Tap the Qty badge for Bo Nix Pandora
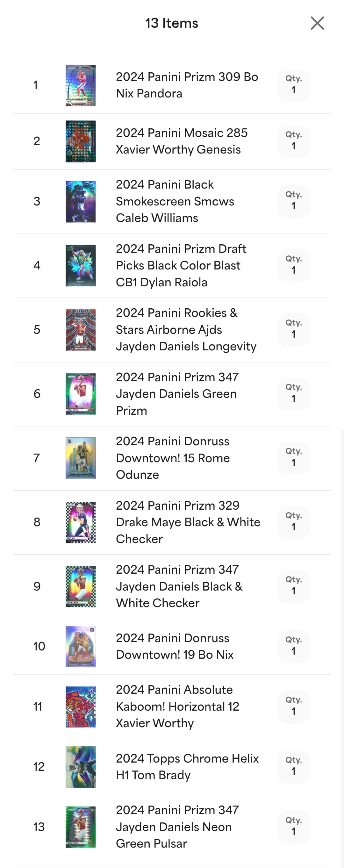This screenshot has width=344, height=868. pos(293,85)
